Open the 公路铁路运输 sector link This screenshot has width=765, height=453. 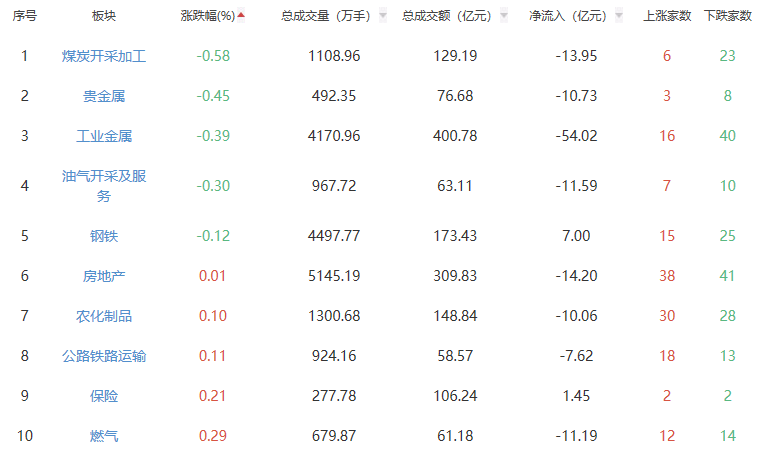[104, 356]
